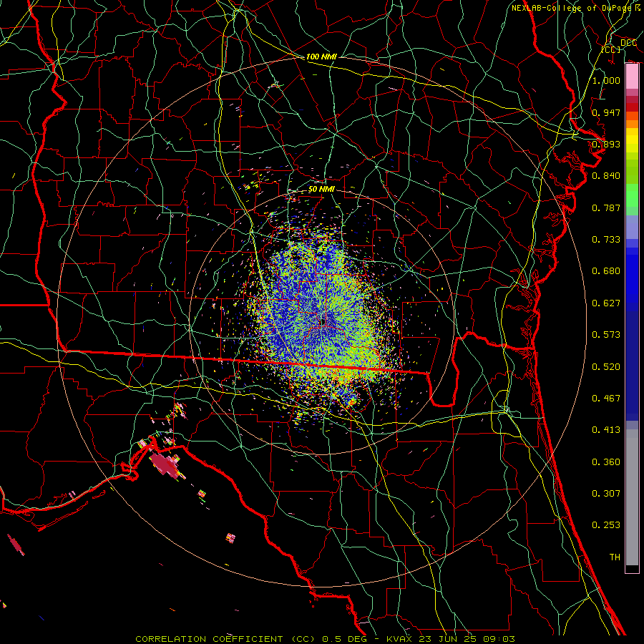Click the "[CC]" legend unit label
Image resolution: width=644 pixels, height=644 pixels.
click(611, 49)
